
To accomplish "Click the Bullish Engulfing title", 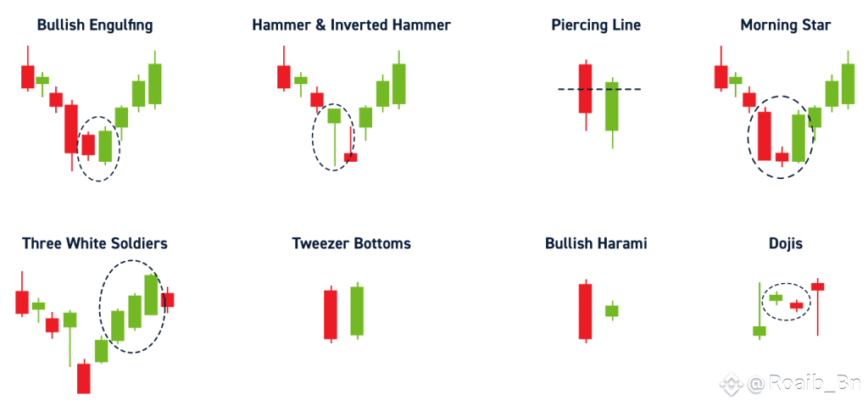I will [95, 25].
